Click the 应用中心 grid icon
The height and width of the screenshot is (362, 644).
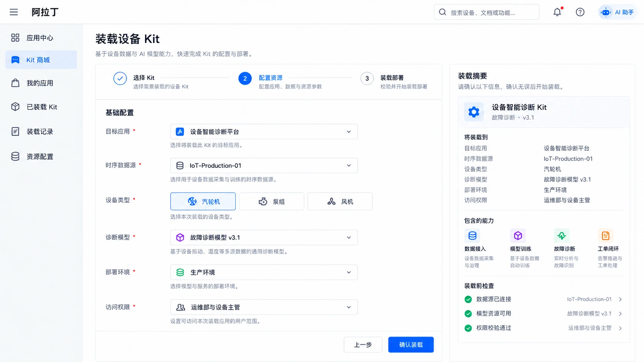(15, 38)
